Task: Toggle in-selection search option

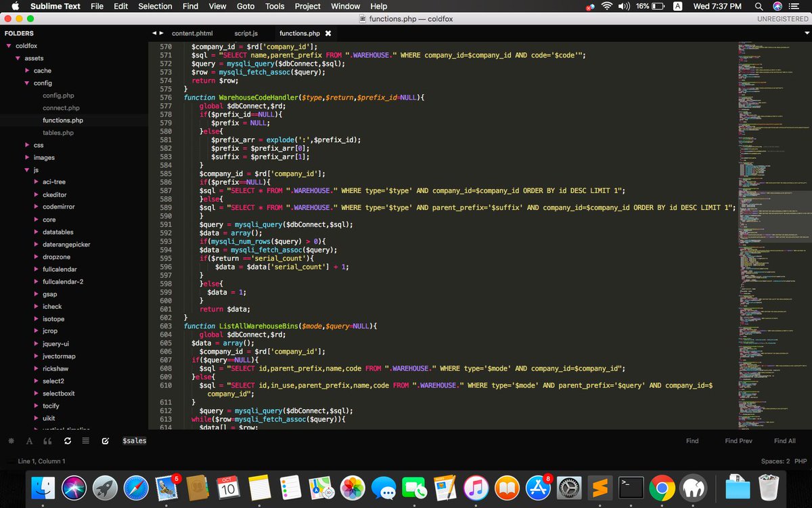Action: pyautogui.click(x=86, y=441)
